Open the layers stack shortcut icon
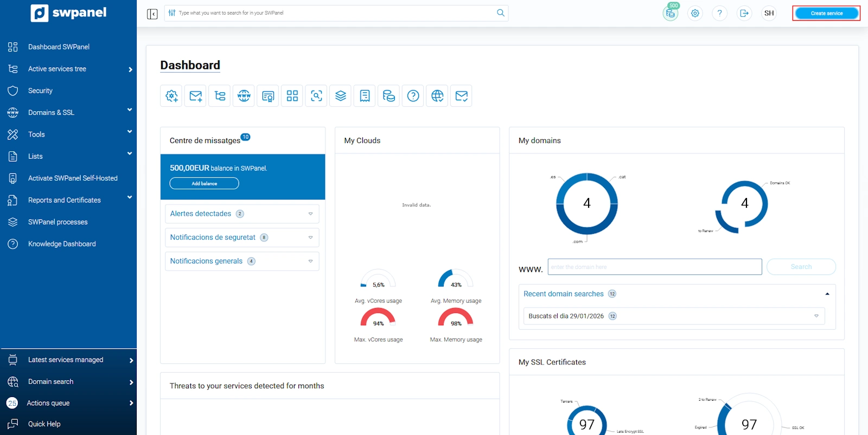868x435 pixels. (341, 96)
